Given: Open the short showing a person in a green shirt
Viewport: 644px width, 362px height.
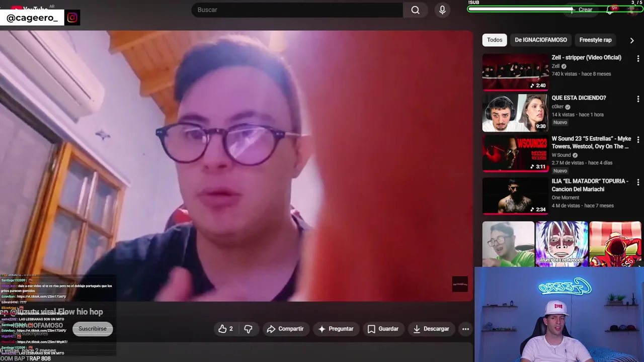Looking at the screenshot, I should point(508,244).
